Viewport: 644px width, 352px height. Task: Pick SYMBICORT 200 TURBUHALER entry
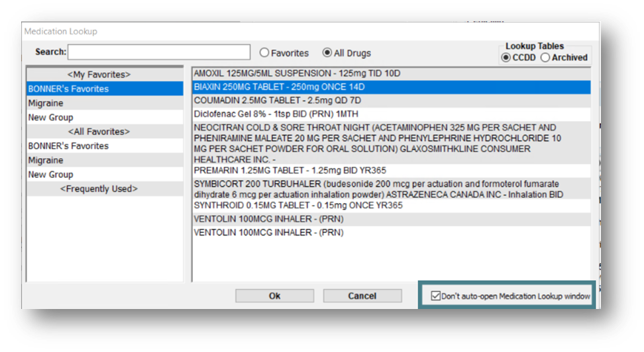coord(392,189)
